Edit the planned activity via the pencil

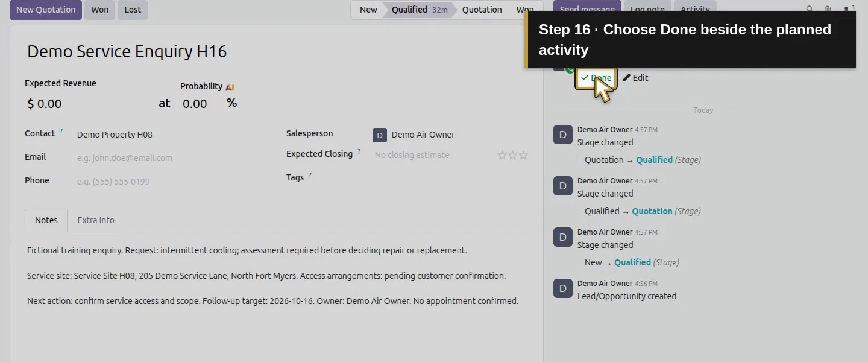click(635, 78)
